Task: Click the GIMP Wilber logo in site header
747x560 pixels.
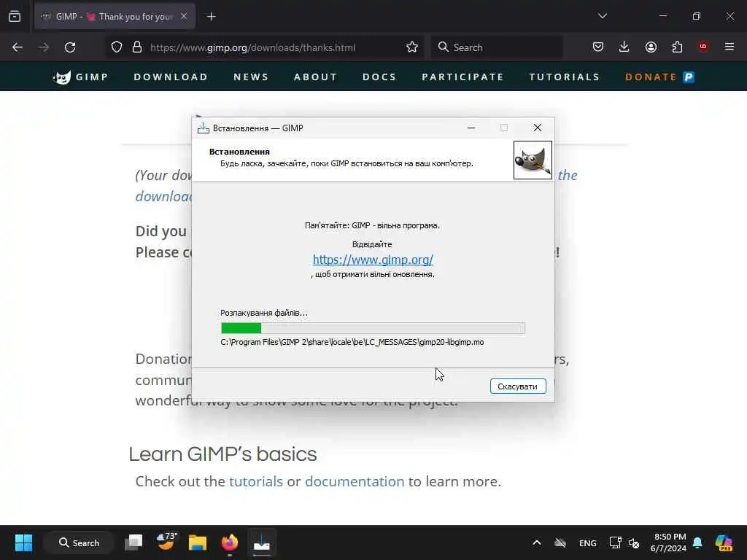Action: pos(61,77)
